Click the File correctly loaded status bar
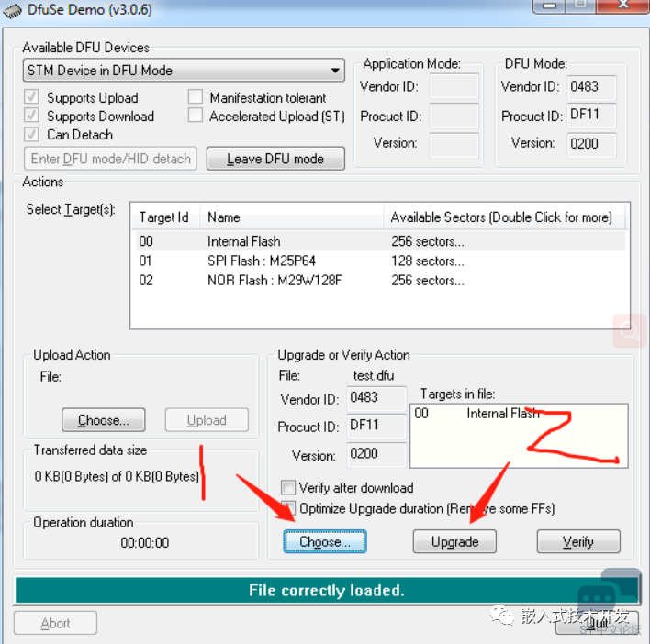This screenshot has height=644, width=650. click(326, 590)
